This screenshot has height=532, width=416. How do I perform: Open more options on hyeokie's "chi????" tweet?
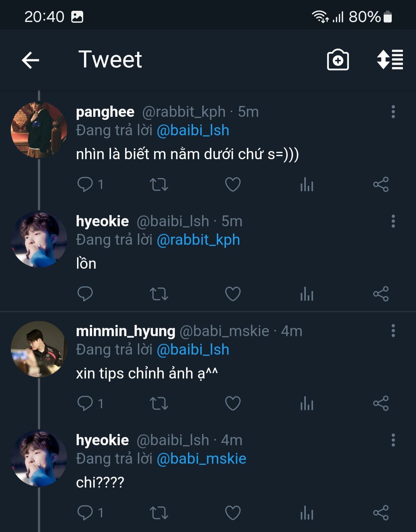(x=393, y=440)
